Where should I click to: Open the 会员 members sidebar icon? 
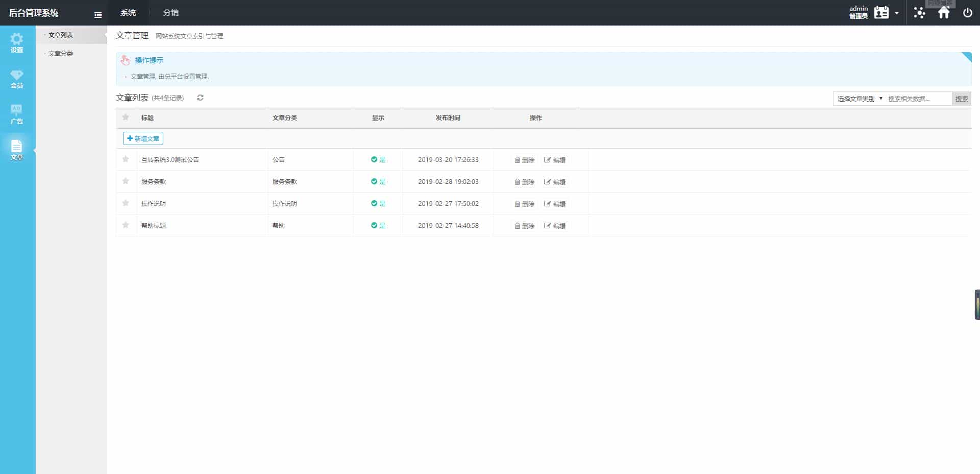[17, 79]
